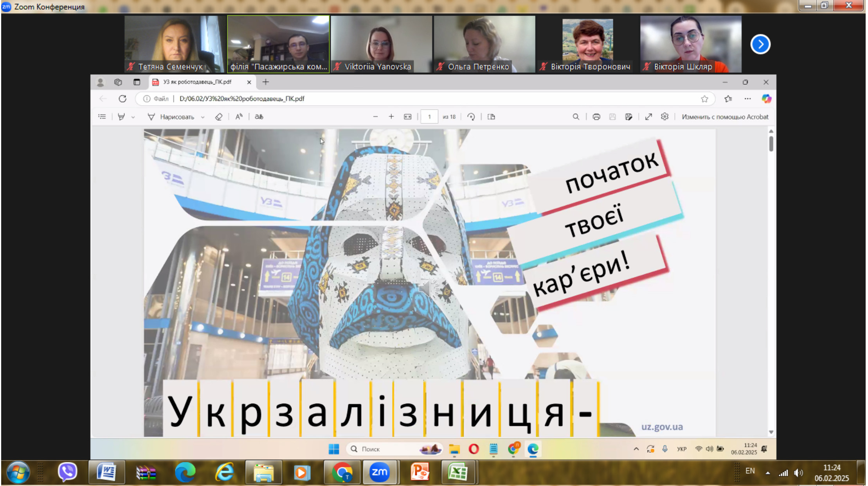868x486 pixels.
Task: Open Edge tab actions menu icon
Action: [x=137, y=82]
